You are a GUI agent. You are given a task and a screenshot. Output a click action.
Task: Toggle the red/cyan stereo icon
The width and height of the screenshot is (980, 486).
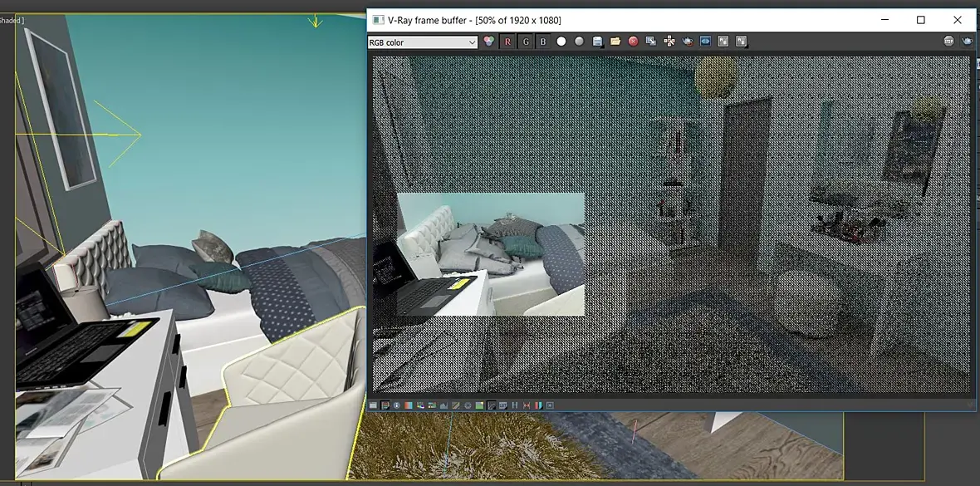pos(538,405)
